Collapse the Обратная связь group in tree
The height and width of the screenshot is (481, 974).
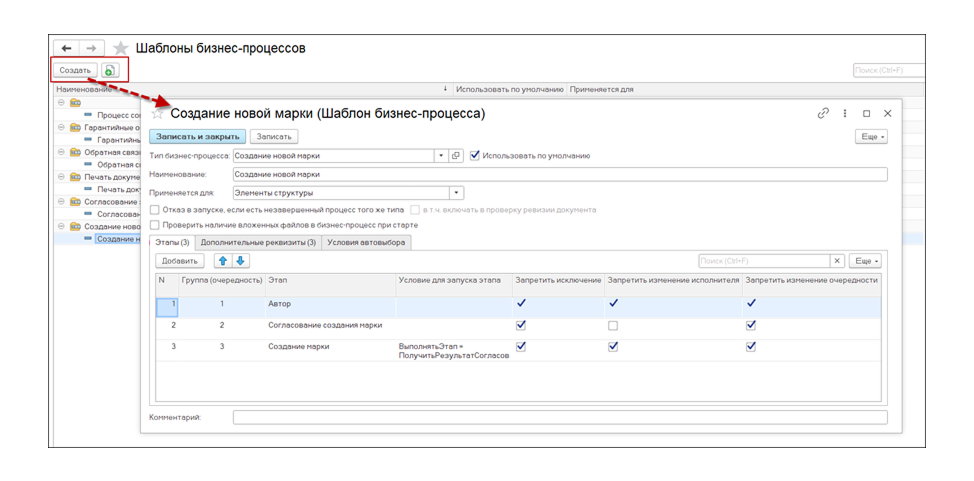point(61,152)
